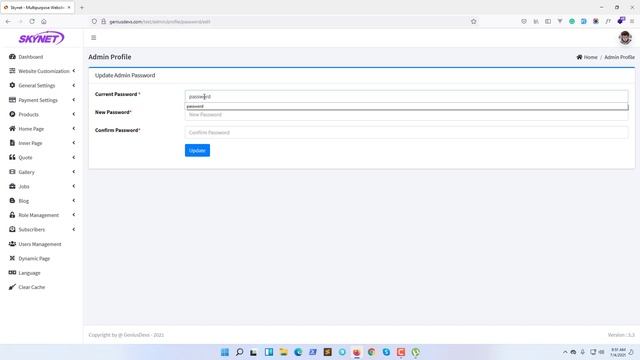Open a new browser tab
The image size is (640, 360).
tap(82, 7)
